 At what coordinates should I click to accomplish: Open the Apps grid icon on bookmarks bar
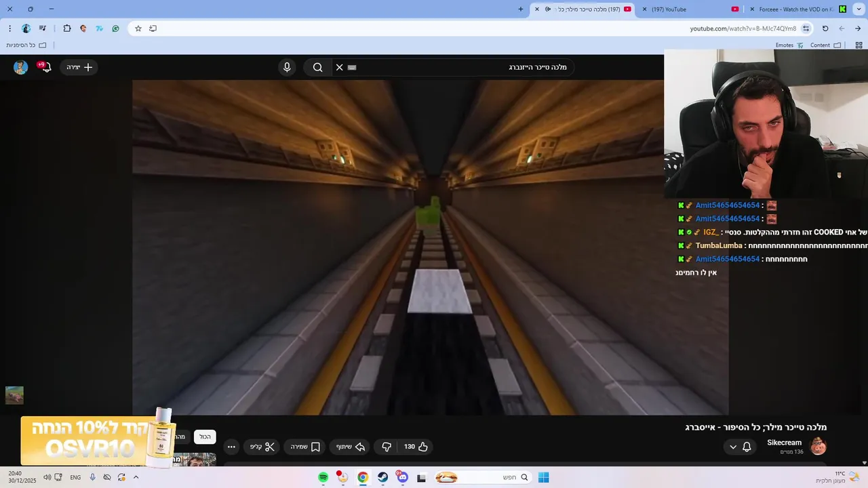click(859, 45)
